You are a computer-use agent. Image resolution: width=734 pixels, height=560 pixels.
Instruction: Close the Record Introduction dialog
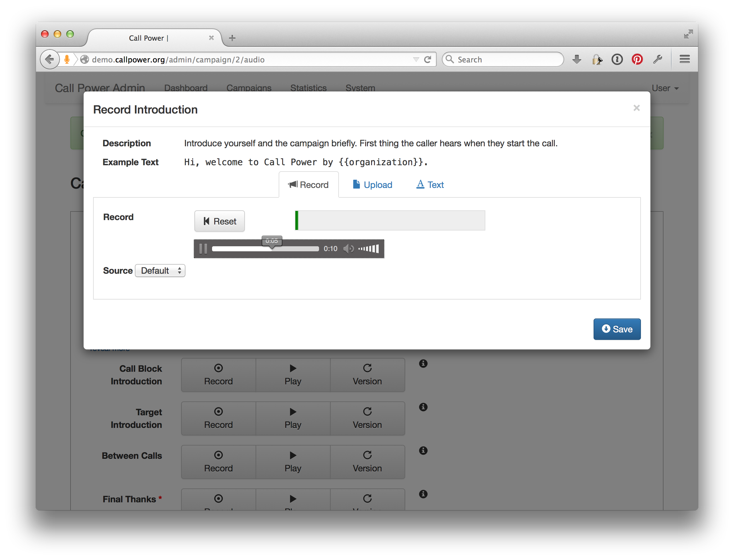coord(636,108)
